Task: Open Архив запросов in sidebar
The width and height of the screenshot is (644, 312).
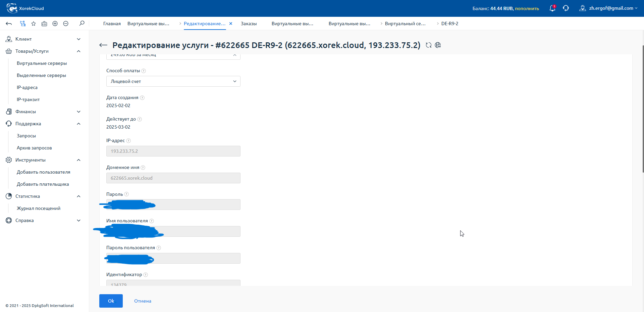Action: (x=34, y=148)
